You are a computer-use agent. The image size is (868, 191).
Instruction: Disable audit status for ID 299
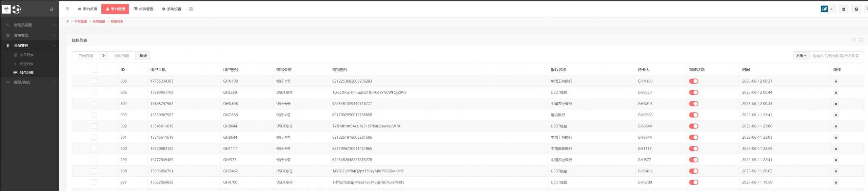point(693,160)
